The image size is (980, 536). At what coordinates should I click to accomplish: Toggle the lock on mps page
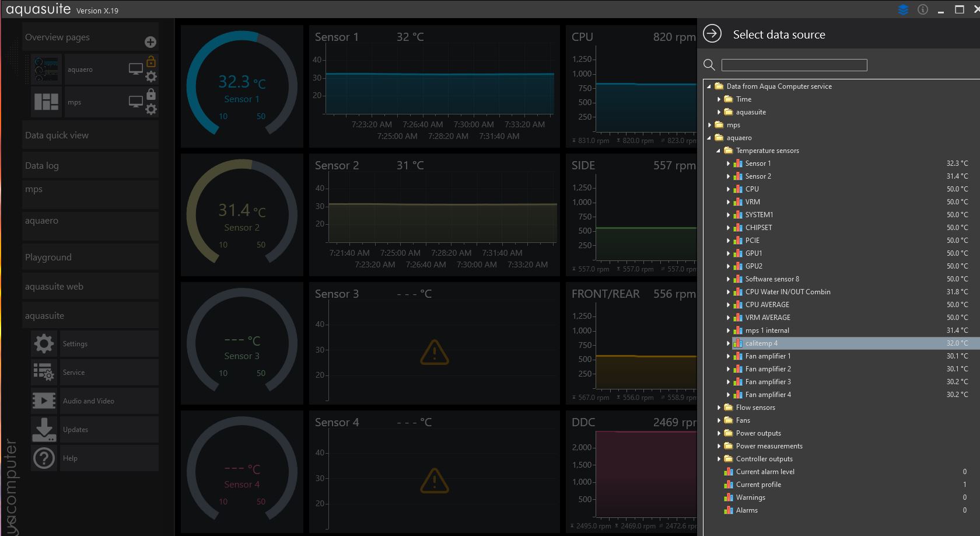(151, 94)
